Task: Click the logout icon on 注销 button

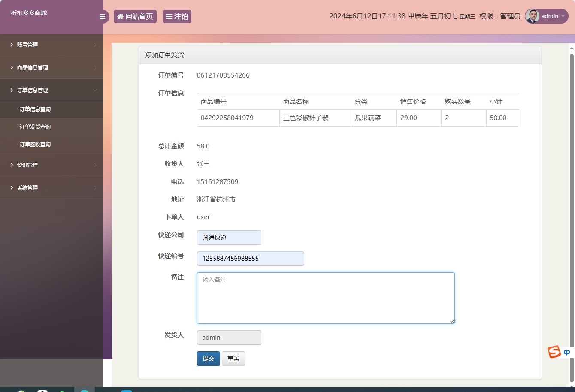Action: [x=169, y=16]
